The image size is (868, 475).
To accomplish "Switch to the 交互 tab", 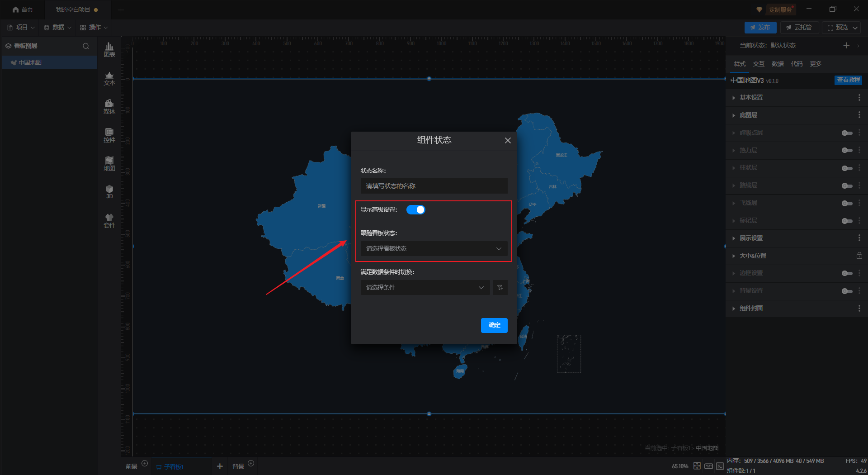I will (x=759, y=64).
